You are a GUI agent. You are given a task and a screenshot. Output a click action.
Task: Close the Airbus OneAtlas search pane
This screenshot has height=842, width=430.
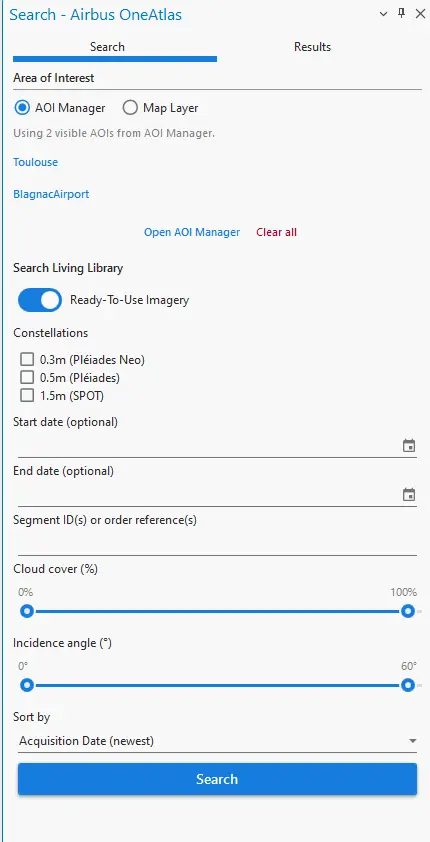(420, 14)
